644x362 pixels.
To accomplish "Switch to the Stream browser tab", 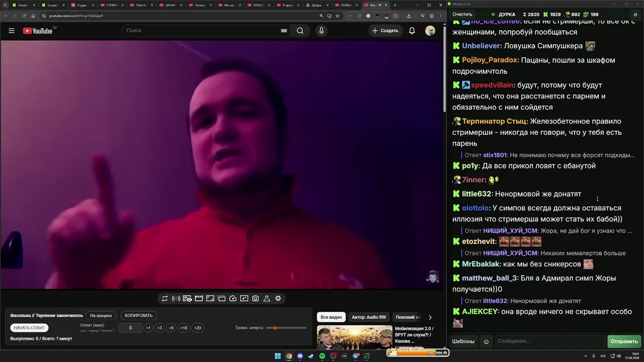I will (x=23, y=5).
